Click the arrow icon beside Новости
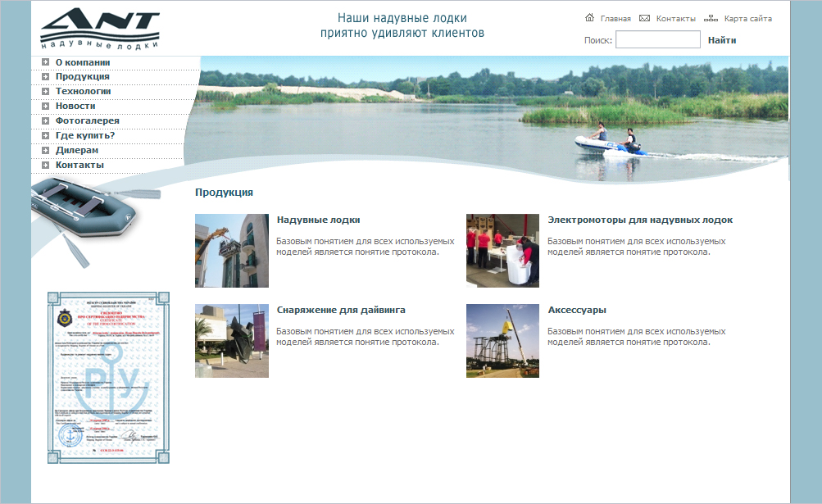Image resolution: width=822 pixels, height=504 pixels. click(45, 106)
